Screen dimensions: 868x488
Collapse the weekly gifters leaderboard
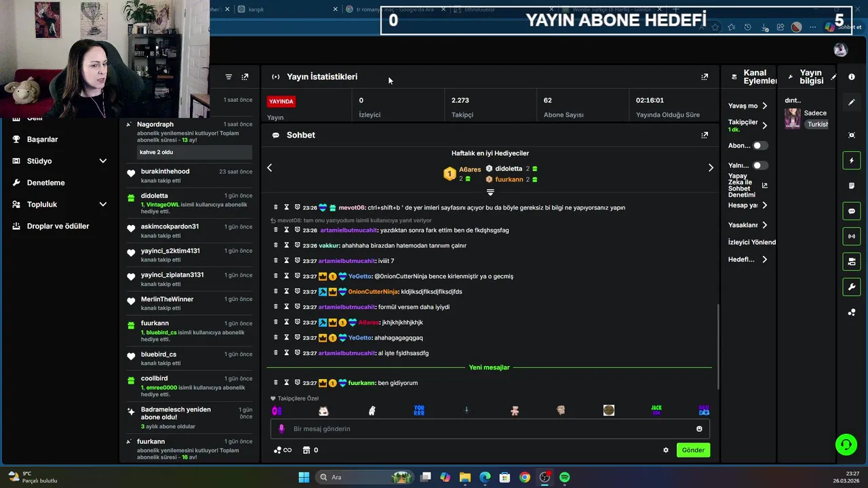490,192
